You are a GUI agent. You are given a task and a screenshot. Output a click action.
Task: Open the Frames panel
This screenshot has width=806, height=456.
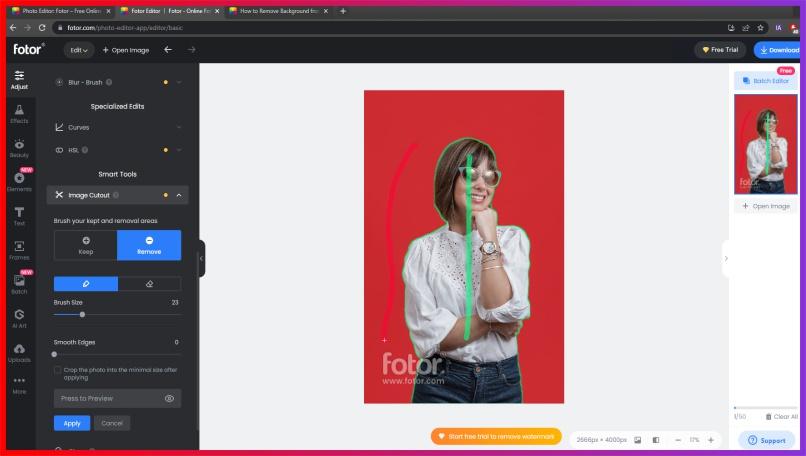[x=19, y=249]
